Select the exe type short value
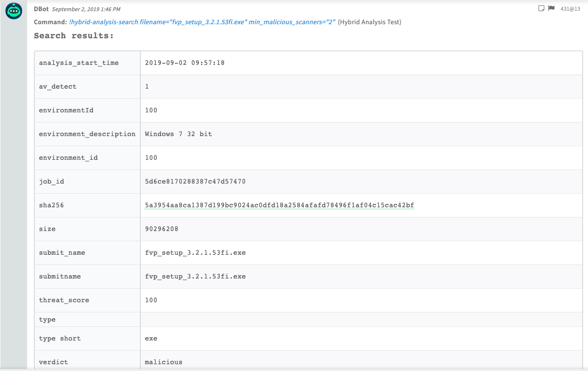Screen dimensions: 588x371 (x=151, y=339)
